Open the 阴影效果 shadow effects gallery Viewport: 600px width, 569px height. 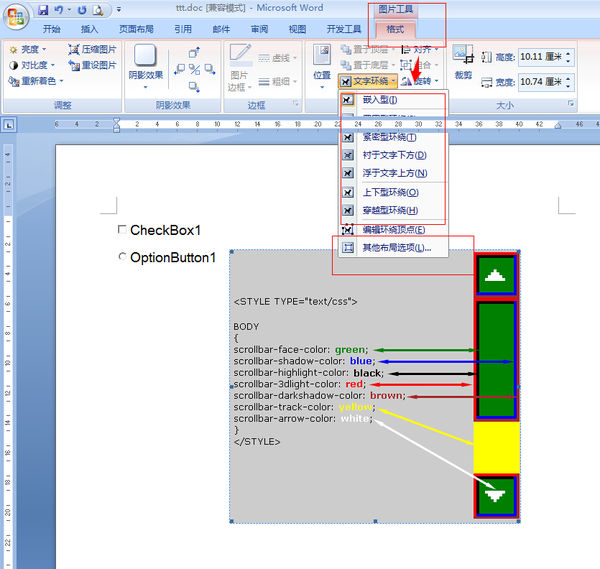[x=145, y=67]
